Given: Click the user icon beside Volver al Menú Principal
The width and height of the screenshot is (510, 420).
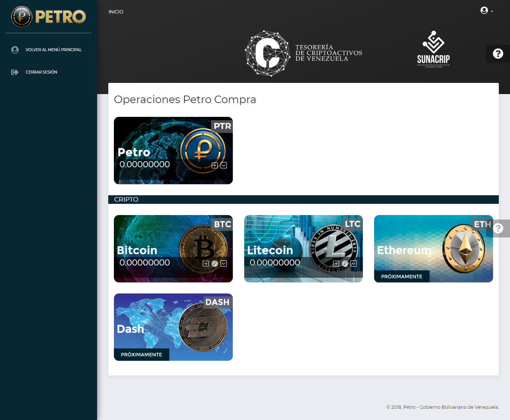Looking at the screenshot, I should 15,50.
